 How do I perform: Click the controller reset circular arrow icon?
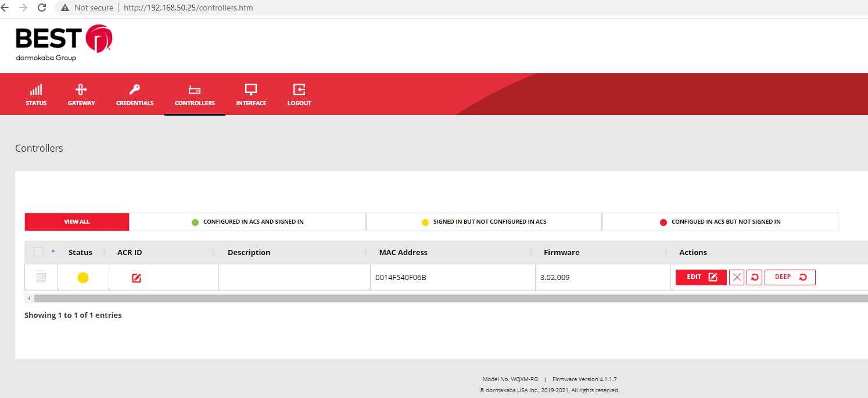click(754, 277)
